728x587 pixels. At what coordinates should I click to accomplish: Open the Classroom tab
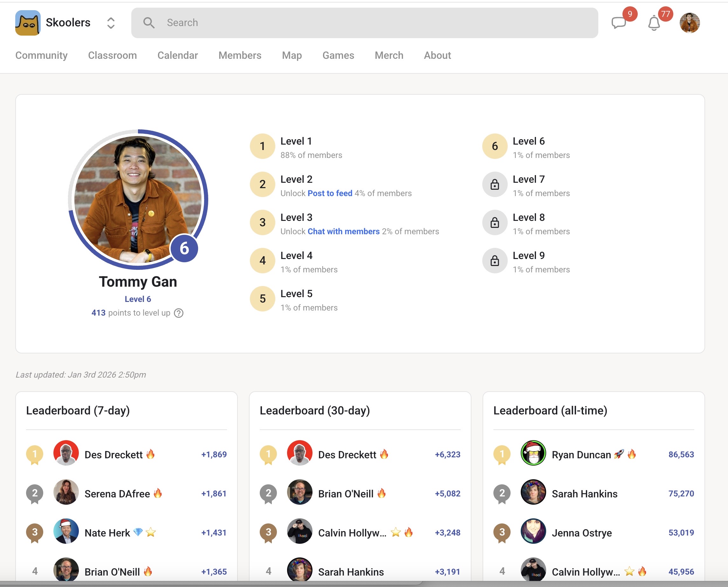click(x=112, y=55)
